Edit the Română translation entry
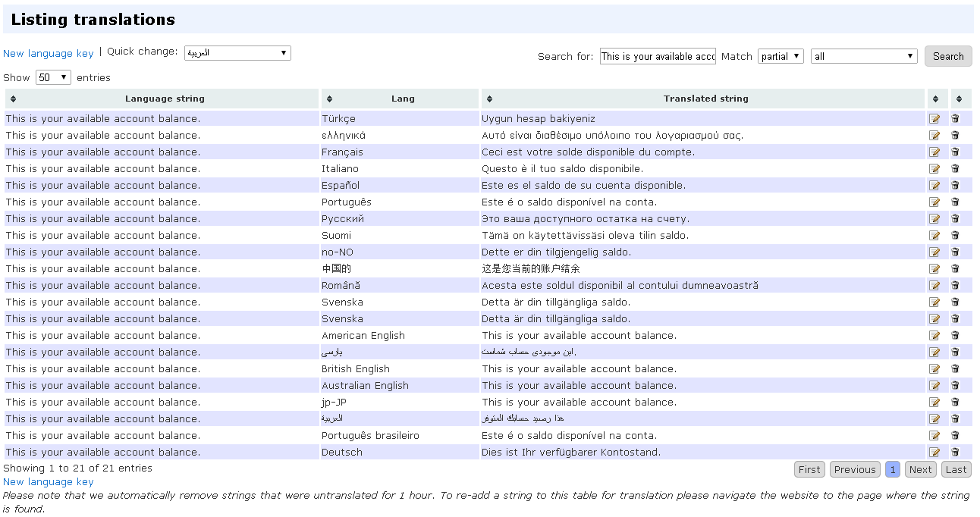The width and height of the screenshot is (980, 517). click(934, 286)
